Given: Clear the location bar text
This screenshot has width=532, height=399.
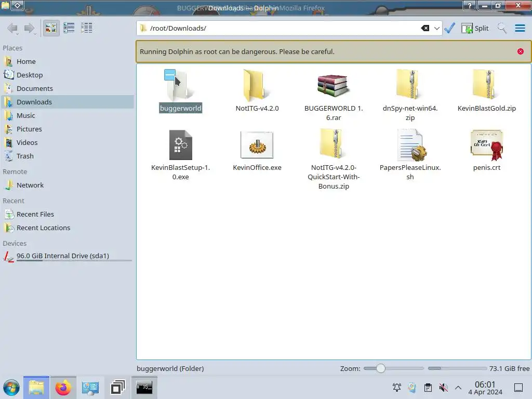Looking at the screenshot, I should (425, 28).
